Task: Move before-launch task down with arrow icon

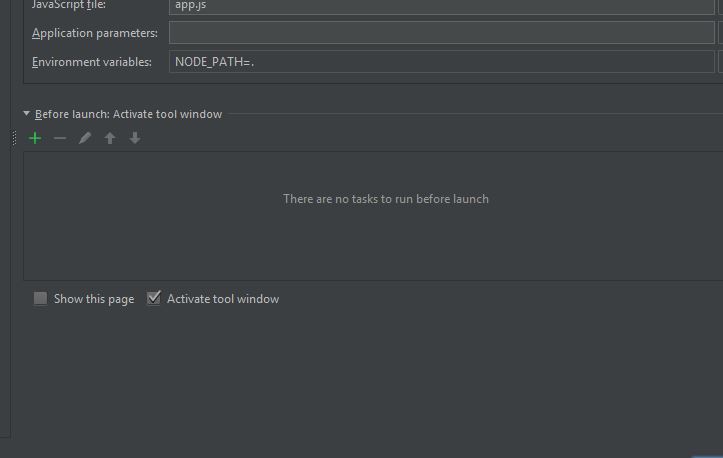Action: tap(135, 138)
